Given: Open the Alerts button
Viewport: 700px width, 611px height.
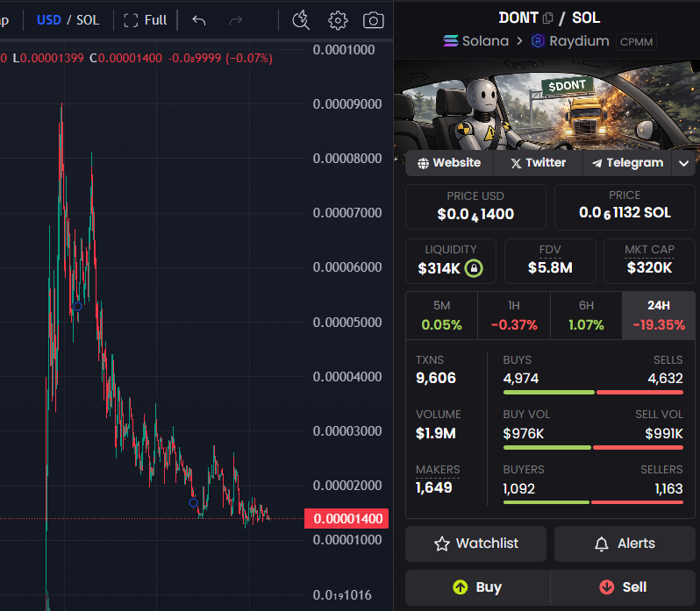Looking at the screenshot, I should pos(625,544).
